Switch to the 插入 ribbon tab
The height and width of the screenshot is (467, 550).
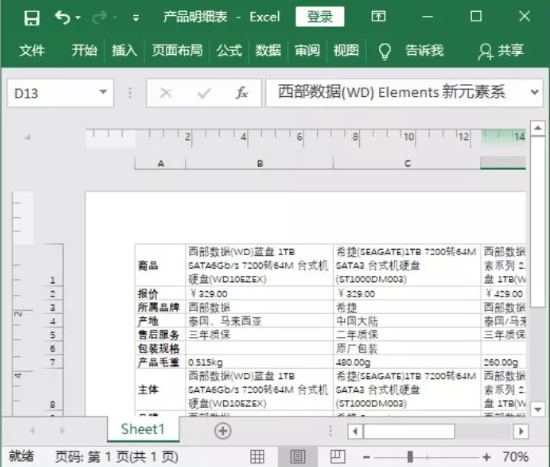pyautogui.click(x=124, y=51)
